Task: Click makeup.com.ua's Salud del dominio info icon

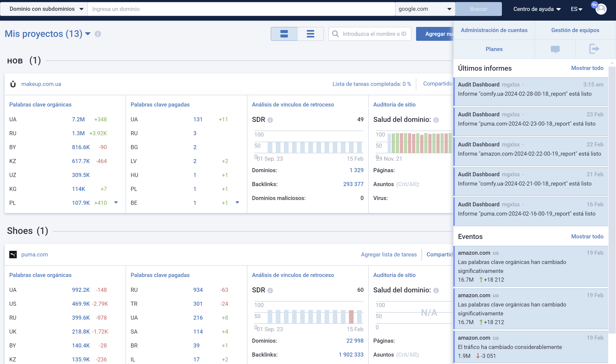Action: pyautogui.click(x=436, y=120)
